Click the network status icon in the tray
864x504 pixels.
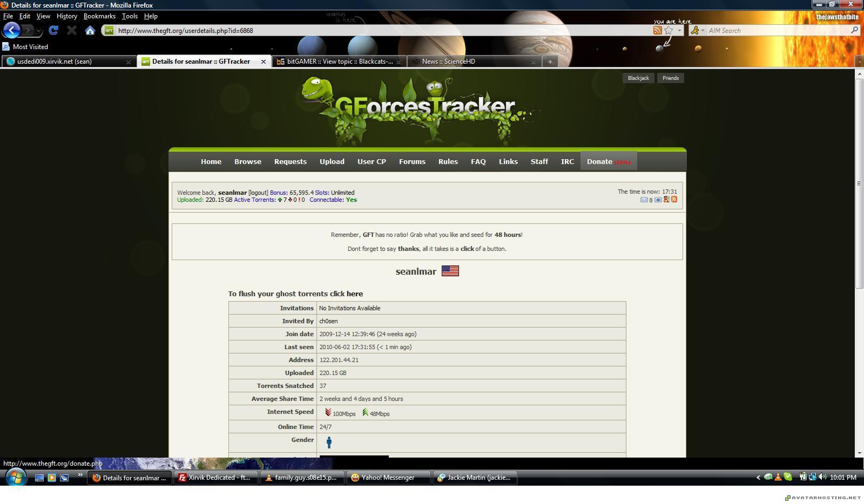813,477
